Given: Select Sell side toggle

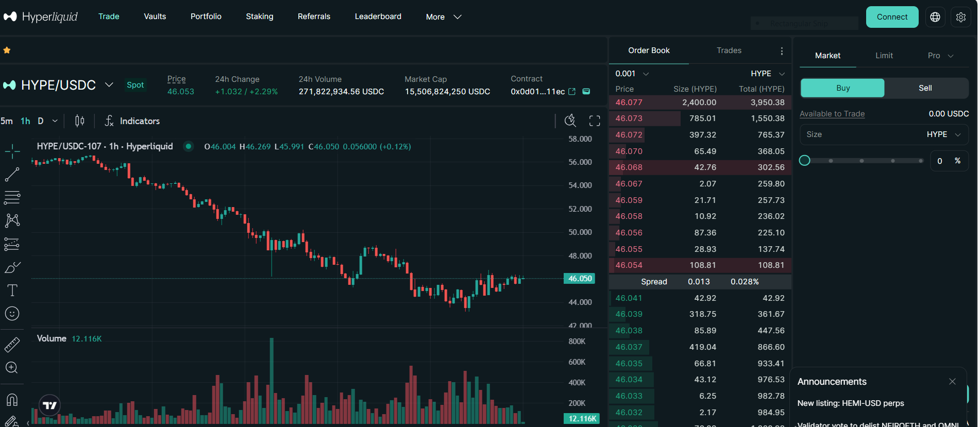Looking at the screenshot, I should [925, 88].
